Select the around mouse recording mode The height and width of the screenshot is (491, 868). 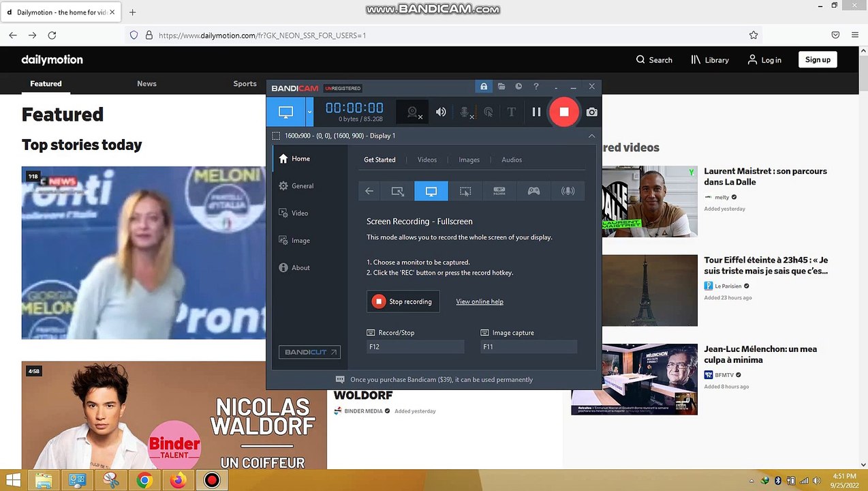pyautogui.click(x=465, y=191)
